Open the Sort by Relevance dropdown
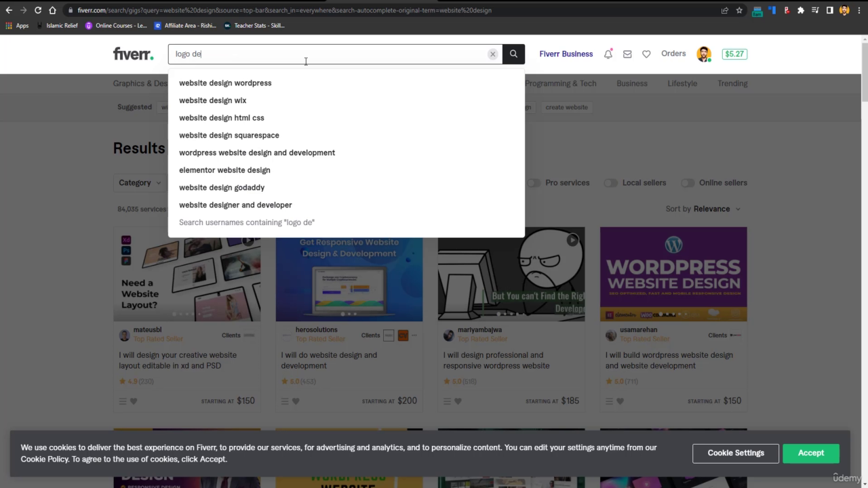The height and width of the screenshot is (488, 868). (x=703, y=209)
